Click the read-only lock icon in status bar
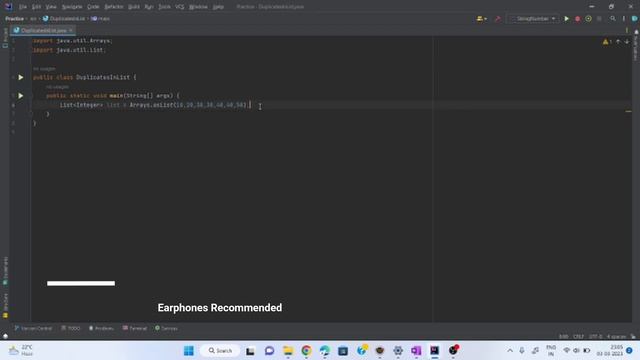640x360 pixels. coord(633,337)
